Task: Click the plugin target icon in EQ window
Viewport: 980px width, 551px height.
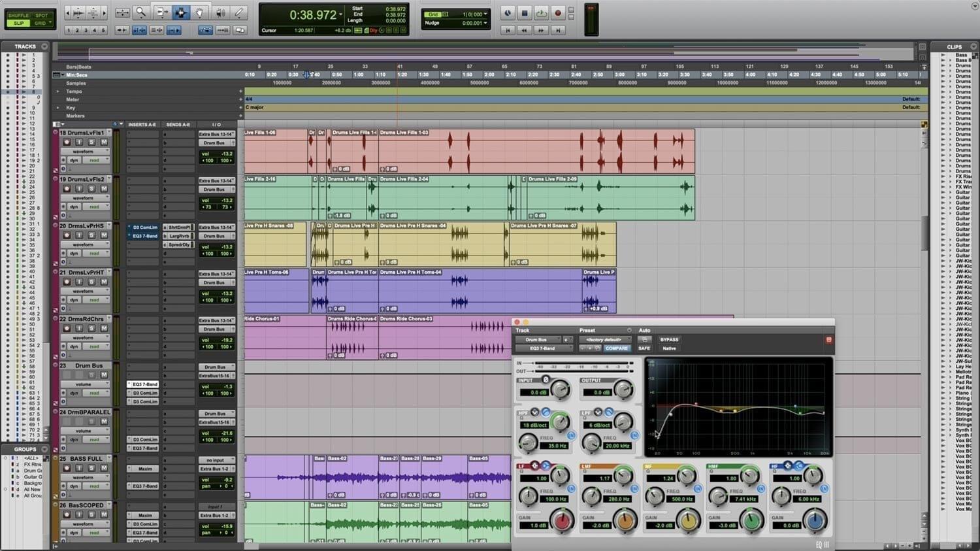Action: click(828, 340)
